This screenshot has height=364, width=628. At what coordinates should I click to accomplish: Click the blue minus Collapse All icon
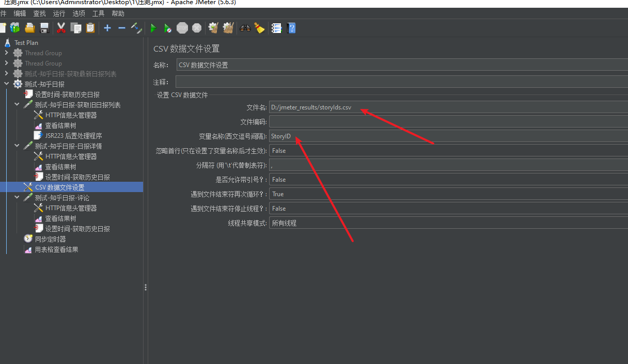(122, 28)
